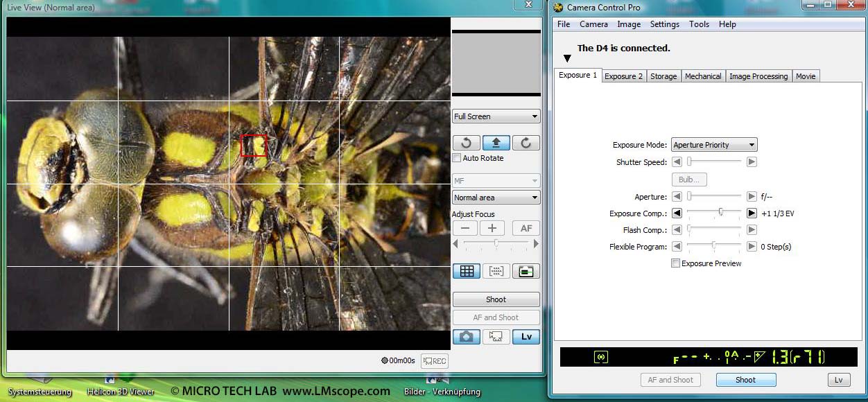Change Exposure Mode from Aperture Priority
This screenshot has width=868, height=402.
(x=714, y=144)
